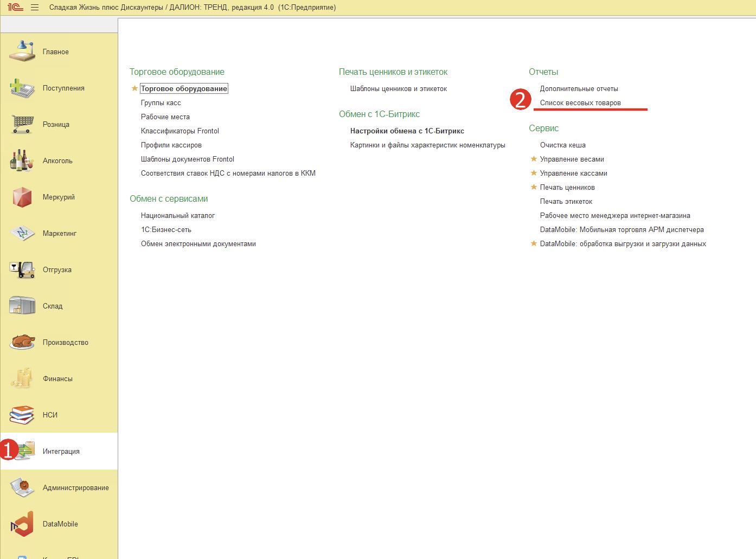Click the Отгрузка label in the sidebar
The image size is (756, 559).
(57, 269)
